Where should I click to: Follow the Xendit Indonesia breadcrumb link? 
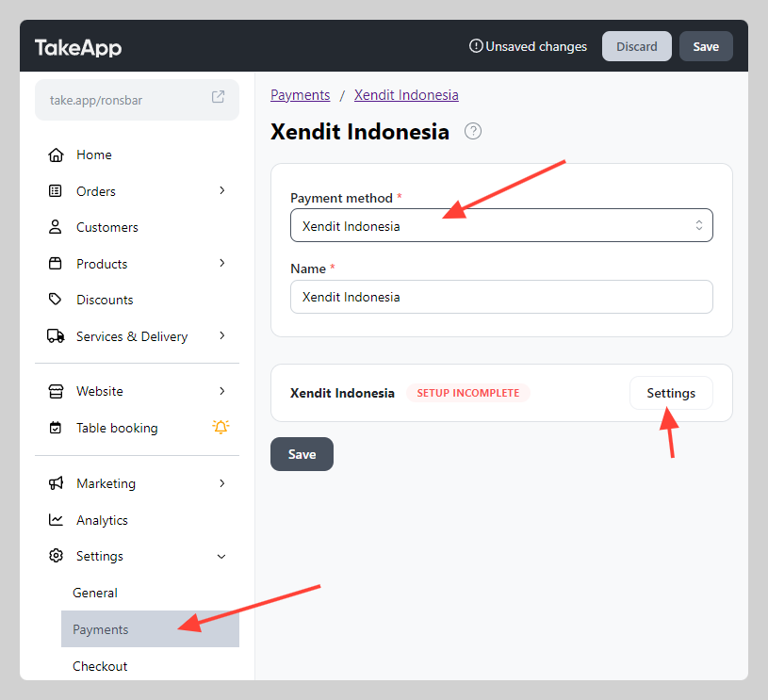click(406, 95)
